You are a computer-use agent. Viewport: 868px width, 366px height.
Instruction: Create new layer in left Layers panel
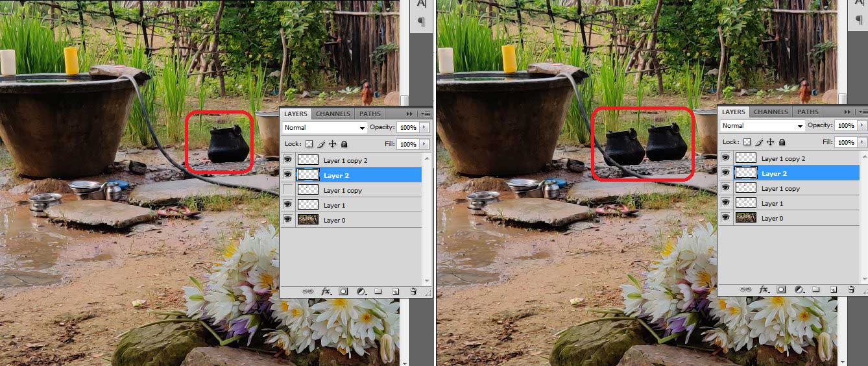396,292
